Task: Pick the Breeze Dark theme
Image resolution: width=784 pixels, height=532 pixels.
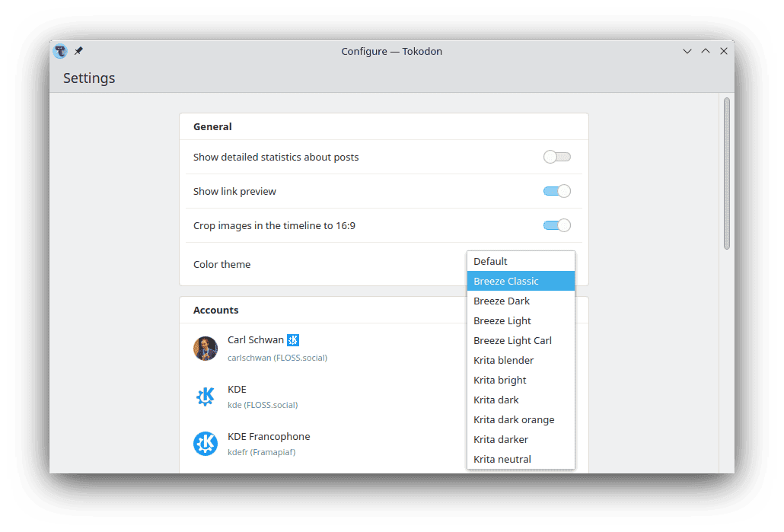Action: pyautogui.click(x=521, y=301)
